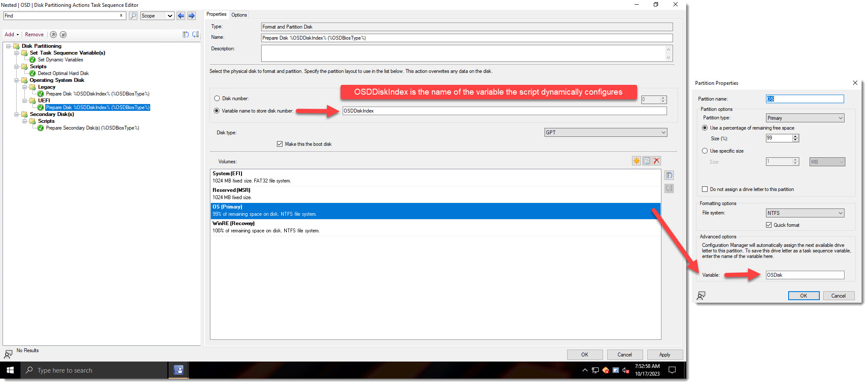Screen dimensions: 868x385
Task: Collapse the Operating System Disk group
Action: pyautogui.click(x=17, y=80)
